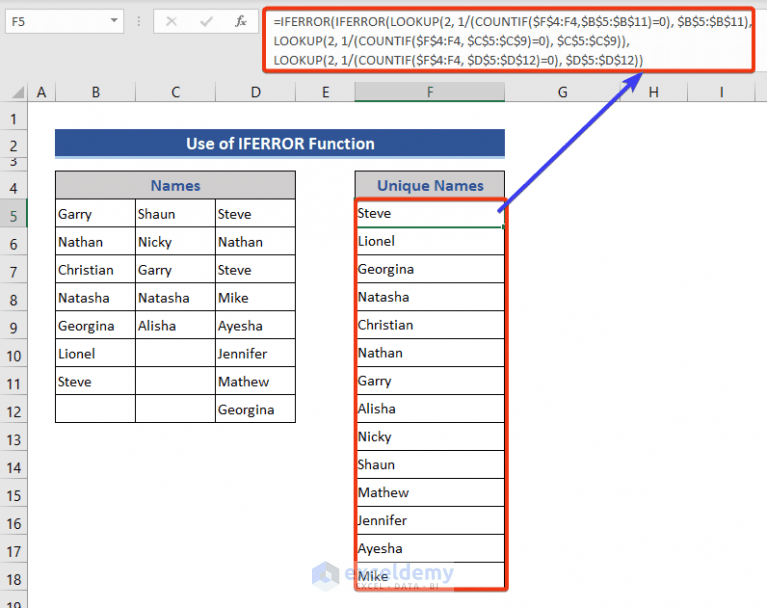This screenshot has width=767, height=608.
Task: Select column B header
Action: 95,91
